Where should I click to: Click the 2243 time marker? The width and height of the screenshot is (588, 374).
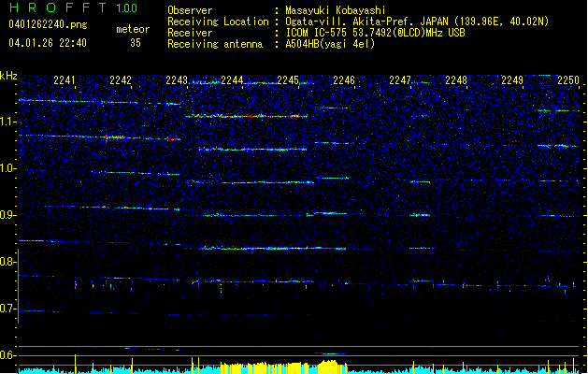177,79
